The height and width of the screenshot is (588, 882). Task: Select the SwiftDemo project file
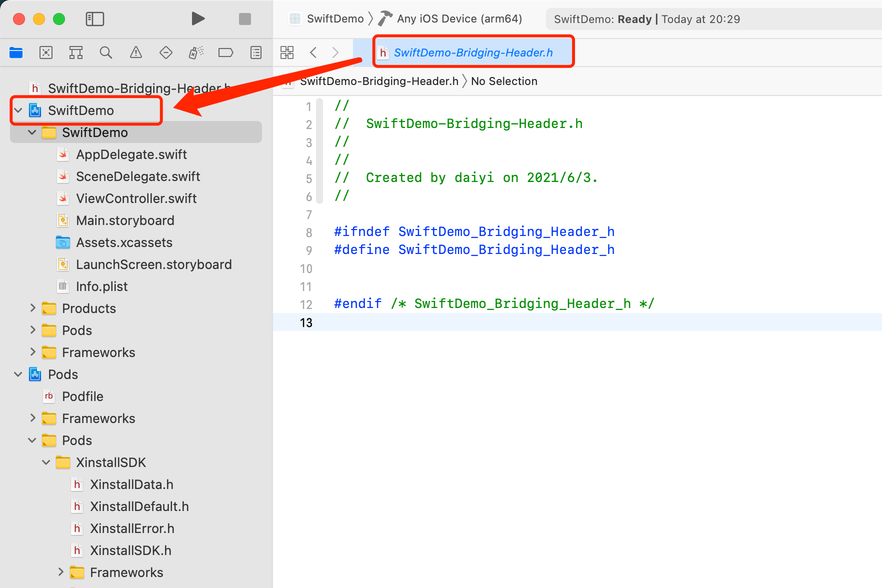(80, 110)
